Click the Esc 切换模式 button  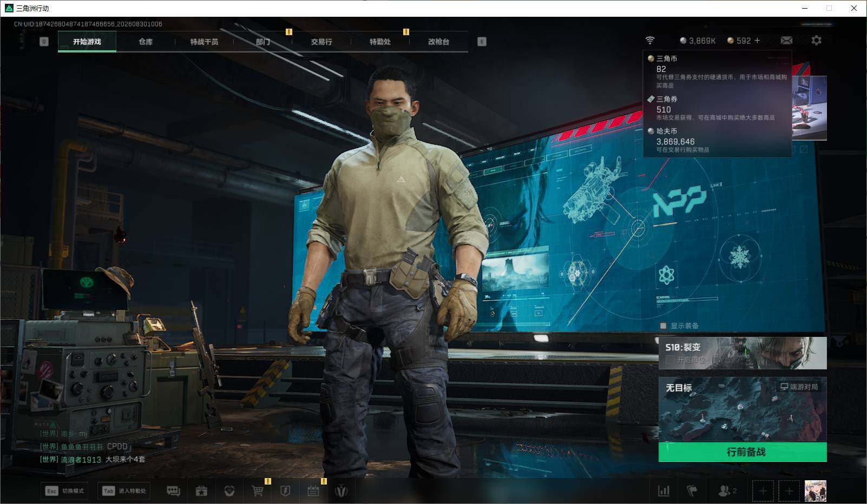pyautogui.click(x=64, y=491)
